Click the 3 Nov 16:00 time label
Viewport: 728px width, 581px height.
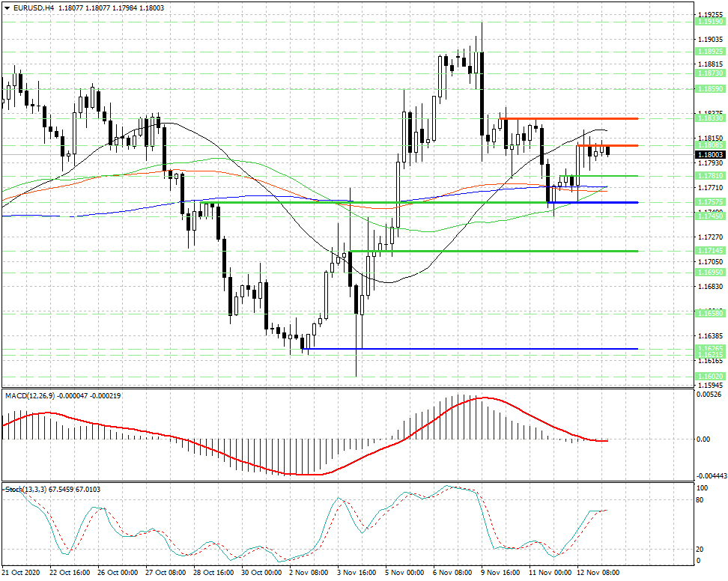[x=357, y=573]
